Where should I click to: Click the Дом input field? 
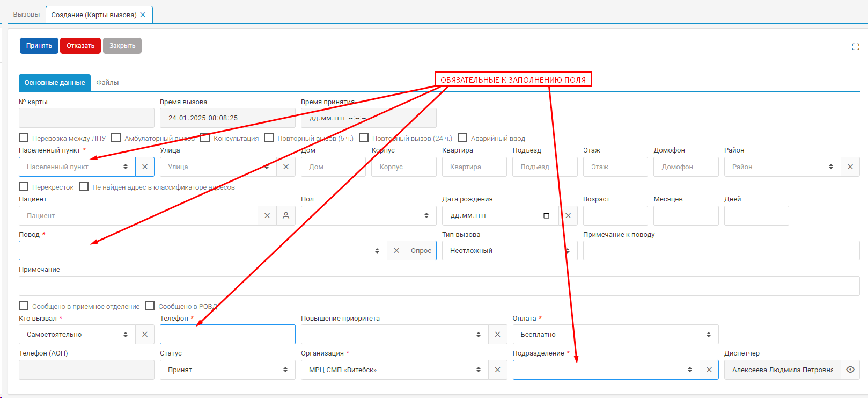(x=333, y=167)
